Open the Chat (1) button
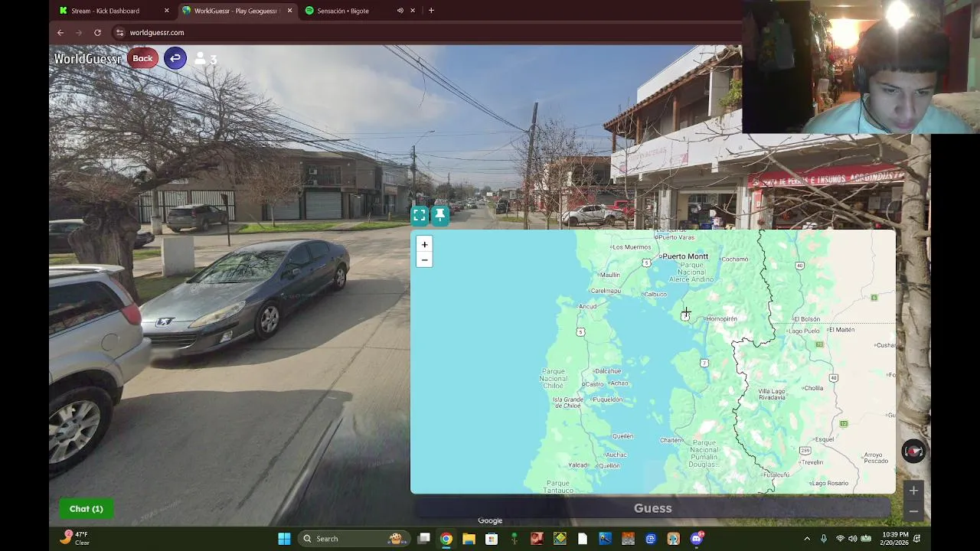 pyautogui.click(x=86, y=509)
